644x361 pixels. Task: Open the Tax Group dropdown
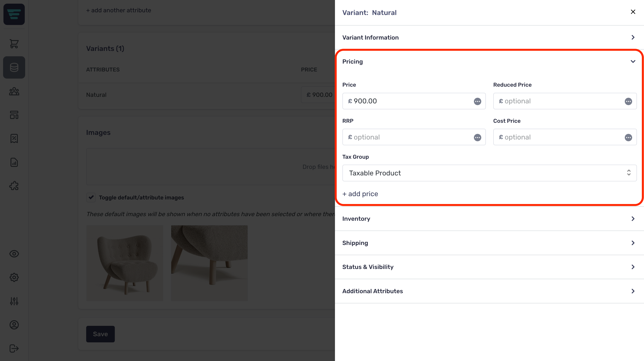489,173
